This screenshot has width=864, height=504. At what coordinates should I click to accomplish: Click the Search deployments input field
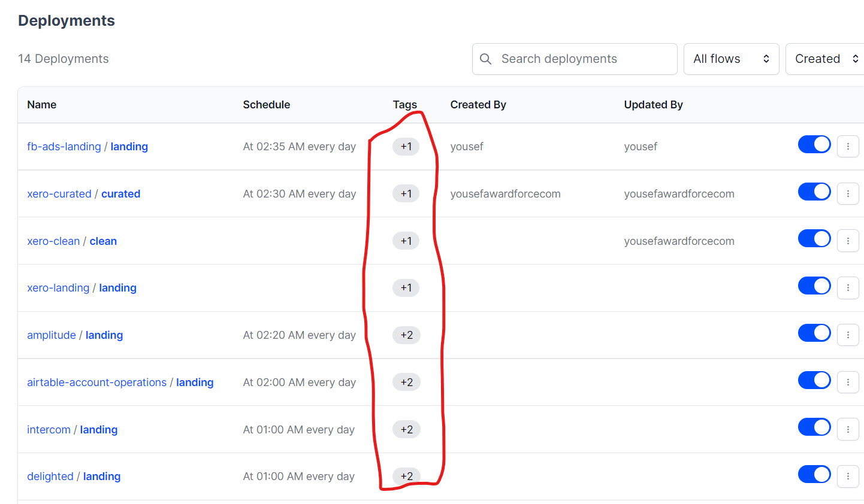575,59
